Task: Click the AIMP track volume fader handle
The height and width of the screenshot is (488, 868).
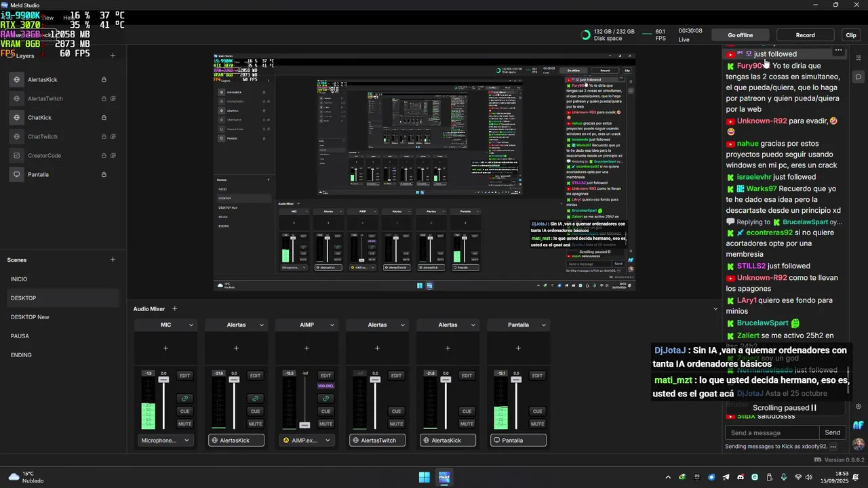Action: [304, 425]
